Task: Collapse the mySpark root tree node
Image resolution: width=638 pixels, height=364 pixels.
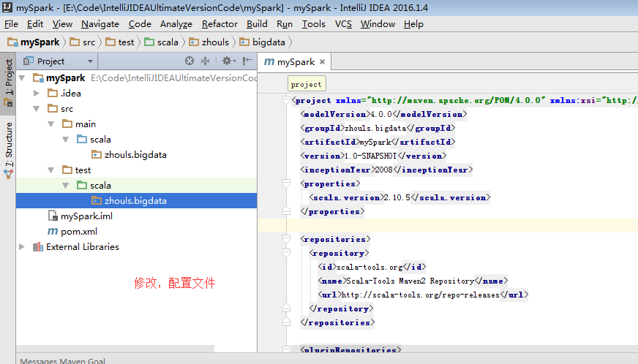Action: tap(22, 77)
